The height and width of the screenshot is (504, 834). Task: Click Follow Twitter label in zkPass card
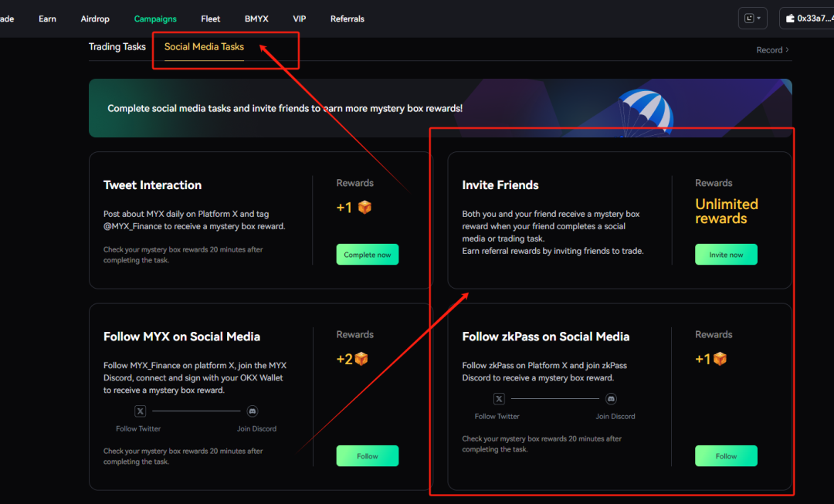pyautogui.click(x=497, y=416)
